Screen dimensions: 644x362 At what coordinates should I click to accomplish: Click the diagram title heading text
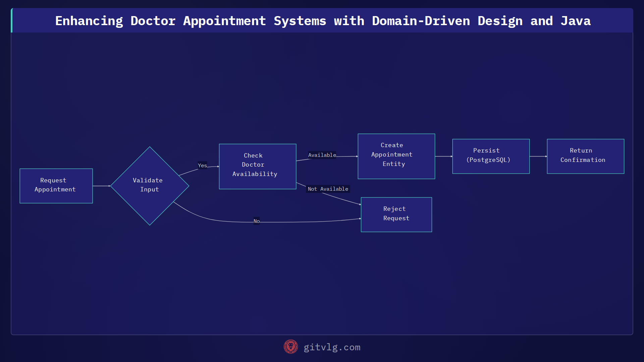tap(323, 21)
